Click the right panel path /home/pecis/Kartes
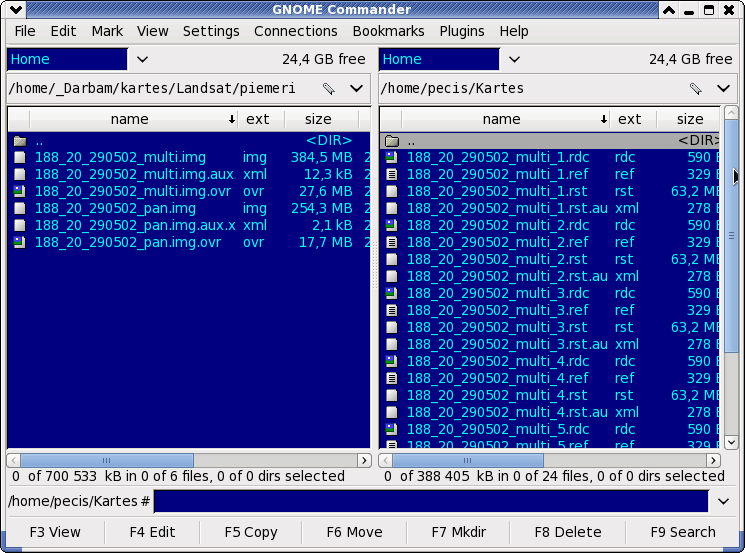The height and width of the screenshot is (553, 745). click(452, 88)
